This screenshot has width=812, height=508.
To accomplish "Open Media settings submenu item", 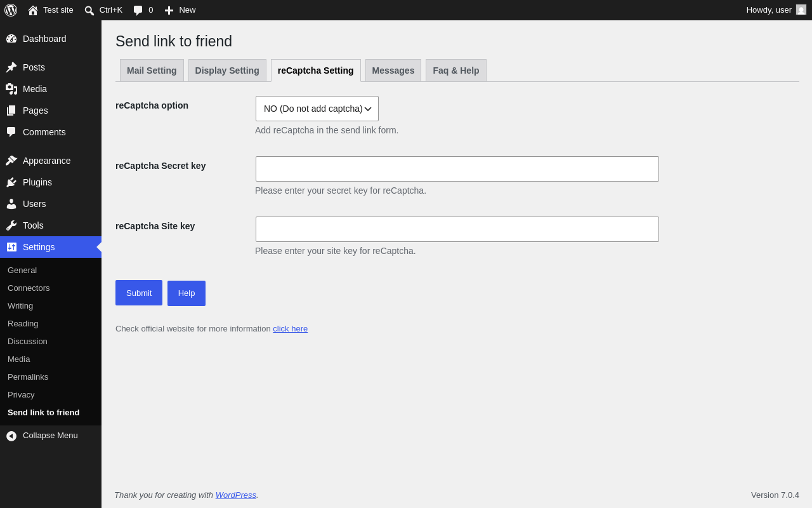I will (19, 359).
